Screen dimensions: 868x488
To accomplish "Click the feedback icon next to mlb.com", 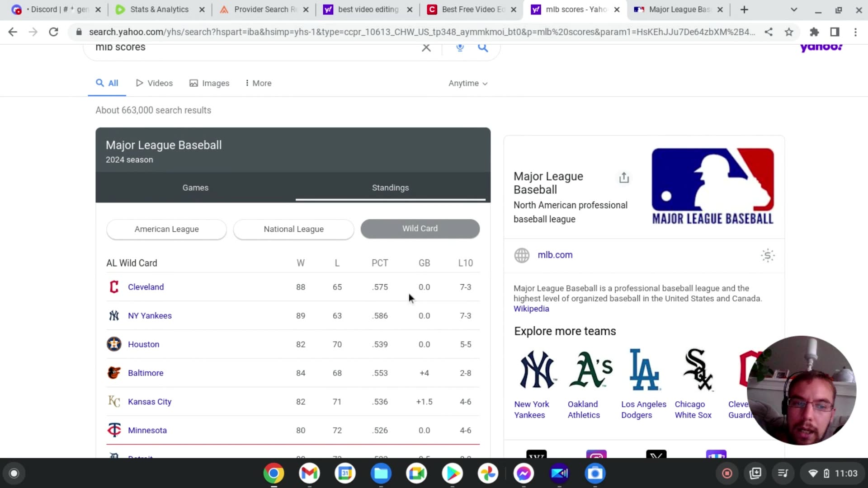I will pyautogui.click(x=768, y=255).
